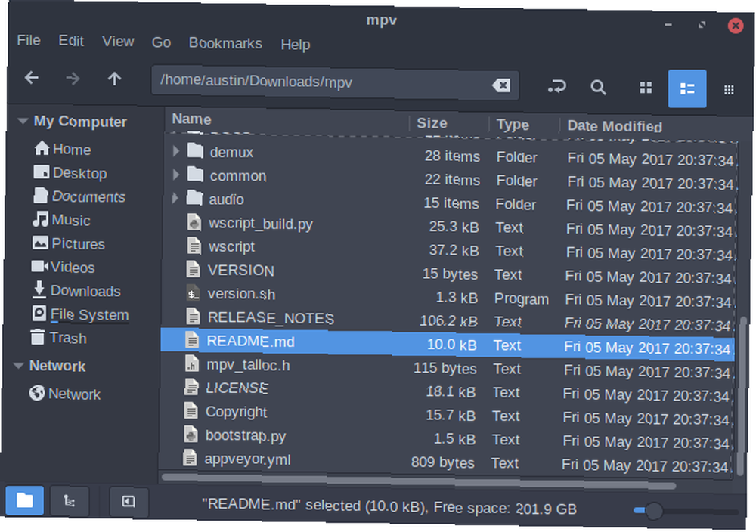Viewport: 756px width, 532px height.
Task: Select the appveyor.yml file
Action: click(247, 459)
